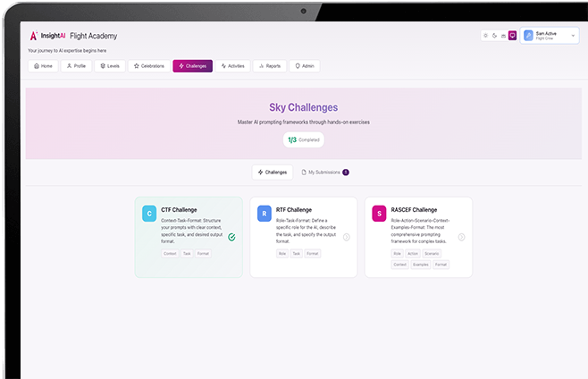Select the Activities nav item

(232, 66)
